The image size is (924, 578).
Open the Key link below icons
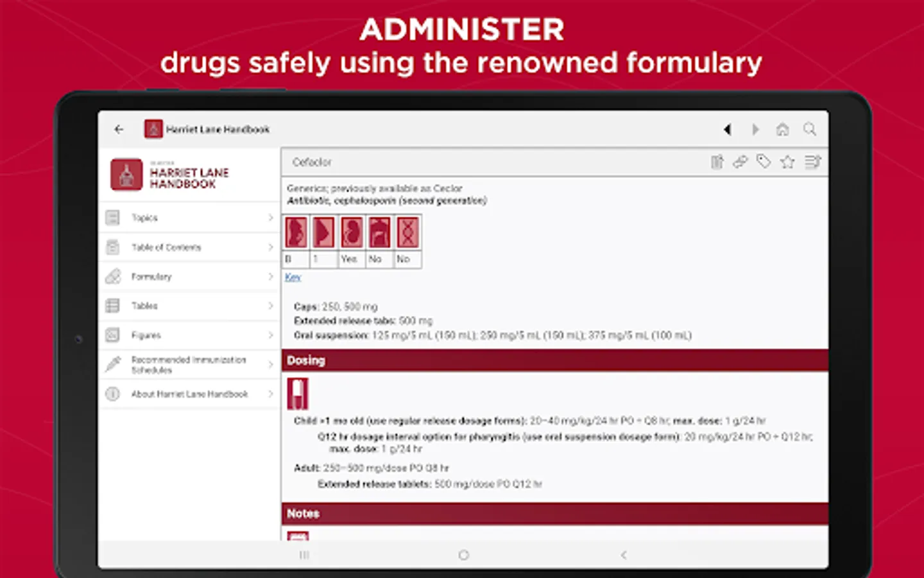293,277
